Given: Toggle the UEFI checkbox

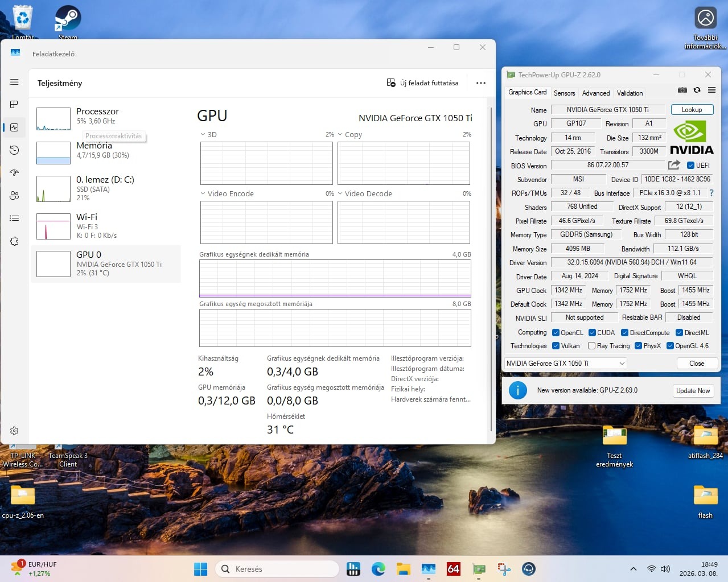Looking at the screenshot, I should tap(690, 166).
